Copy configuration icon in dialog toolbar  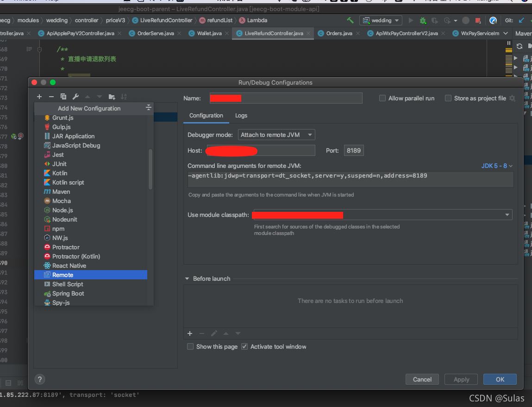tap(63, 97)
